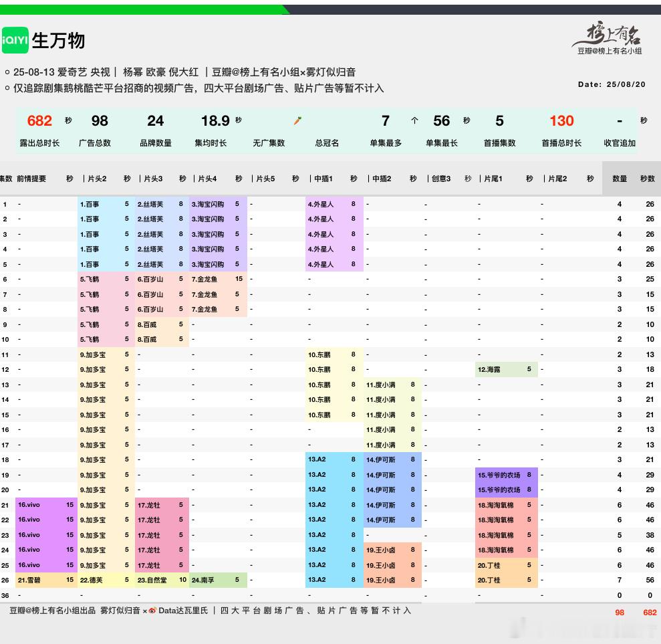Click the 秒数 column header
The width and height of the screenshot is (661, 644).
pyautogui.click(x=648, y=179)
